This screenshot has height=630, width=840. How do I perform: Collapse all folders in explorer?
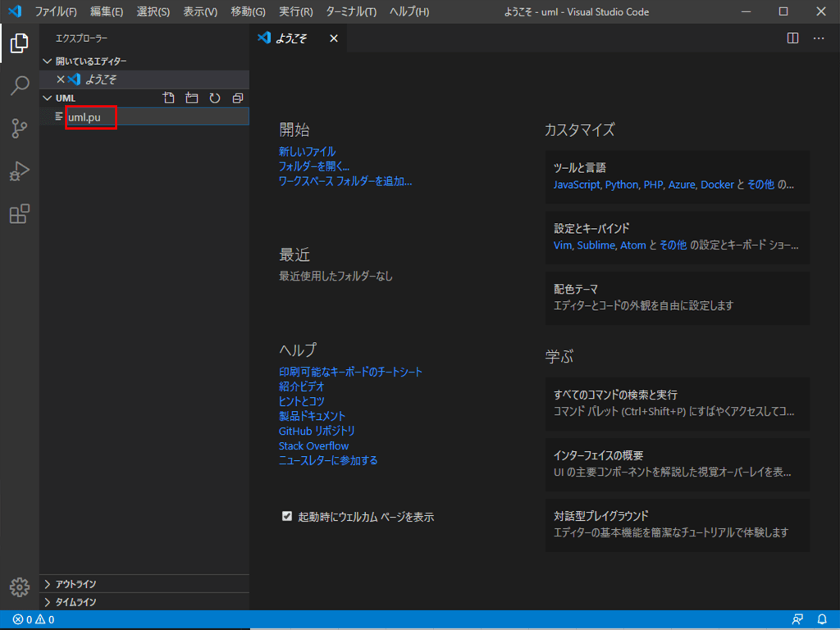point(238,98)
